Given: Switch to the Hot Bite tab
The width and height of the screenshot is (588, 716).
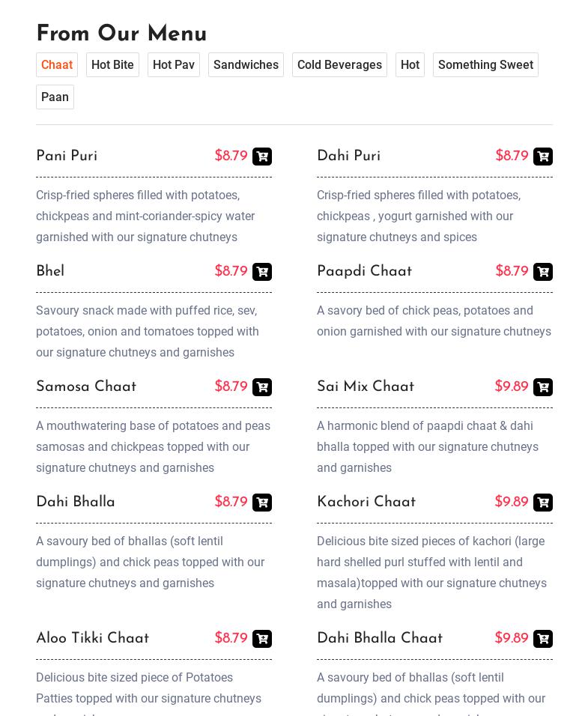Looking at the screenshot, I should point(112,65).
